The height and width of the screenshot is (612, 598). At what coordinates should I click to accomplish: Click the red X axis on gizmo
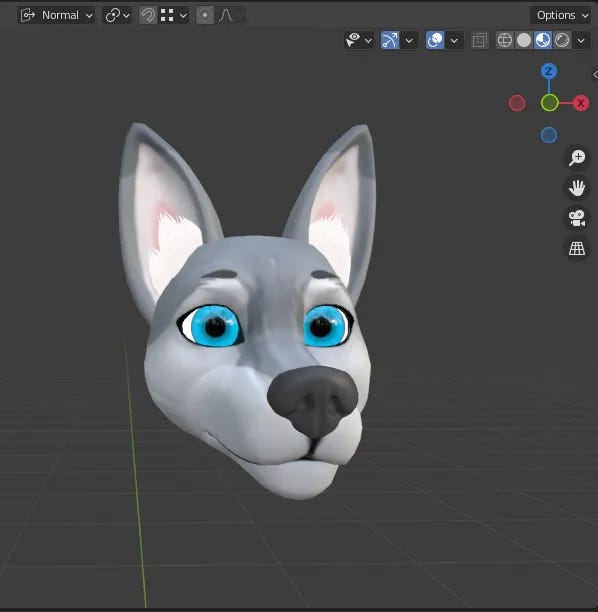point(581,103)
